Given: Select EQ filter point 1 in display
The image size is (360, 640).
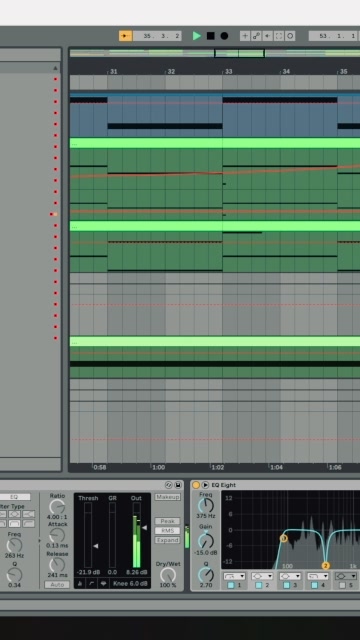Looking at the screenshot, I should pyautogui.click(x=284, y=538).
